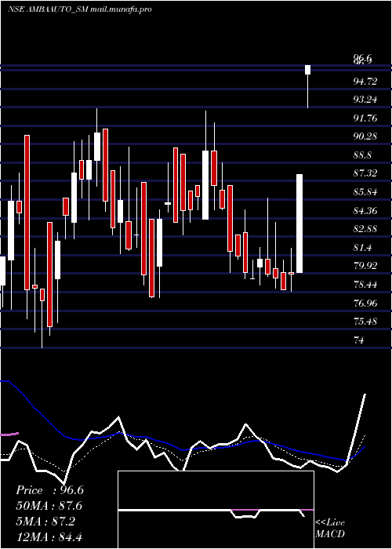Click the 74 price axis label
392x549 pixels.
point(359,340)
